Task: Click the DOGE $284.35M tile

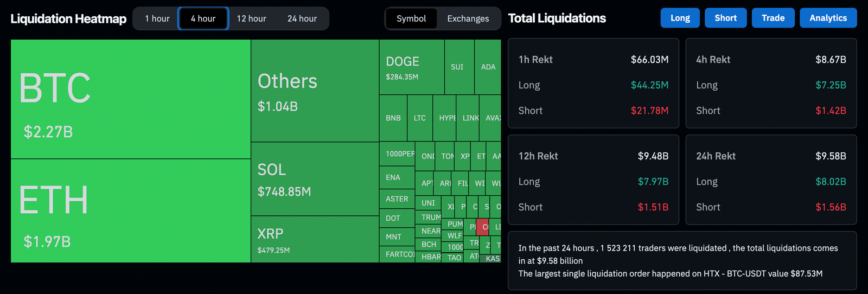Action: pos(412,67)
